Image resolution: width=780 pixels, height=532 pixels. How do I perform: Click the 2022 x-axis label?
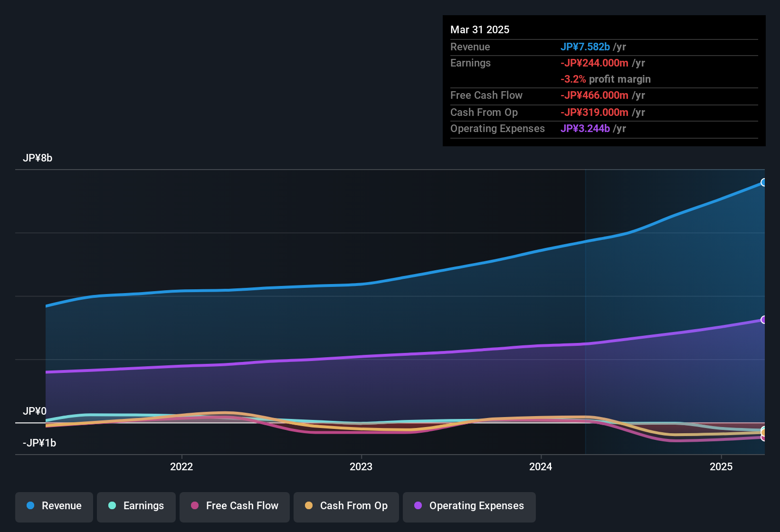[181, 466]
